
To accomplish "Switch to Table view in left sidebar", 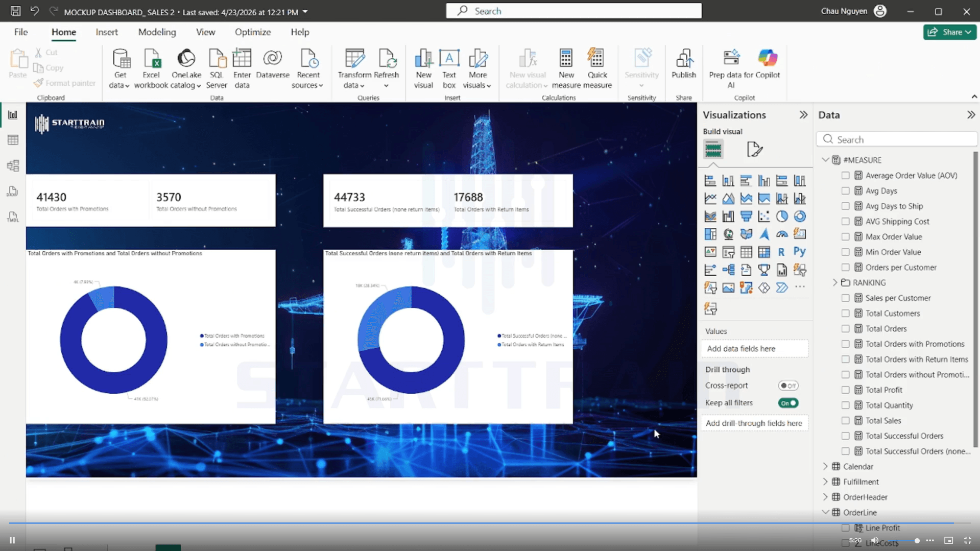I will click(x=13, y=140).
